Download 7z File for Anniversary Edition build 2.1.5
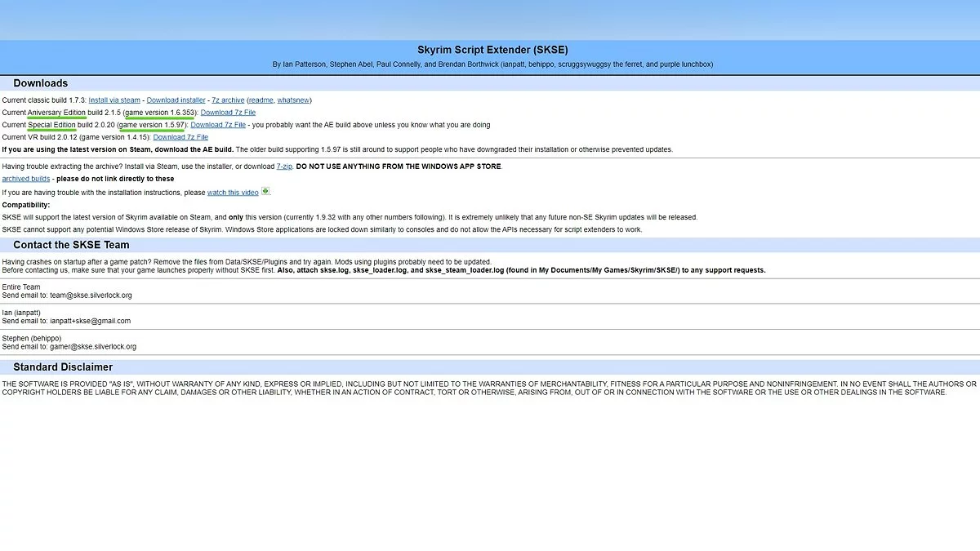The height and width of the screenshot is (551, 980). [228, 113]
